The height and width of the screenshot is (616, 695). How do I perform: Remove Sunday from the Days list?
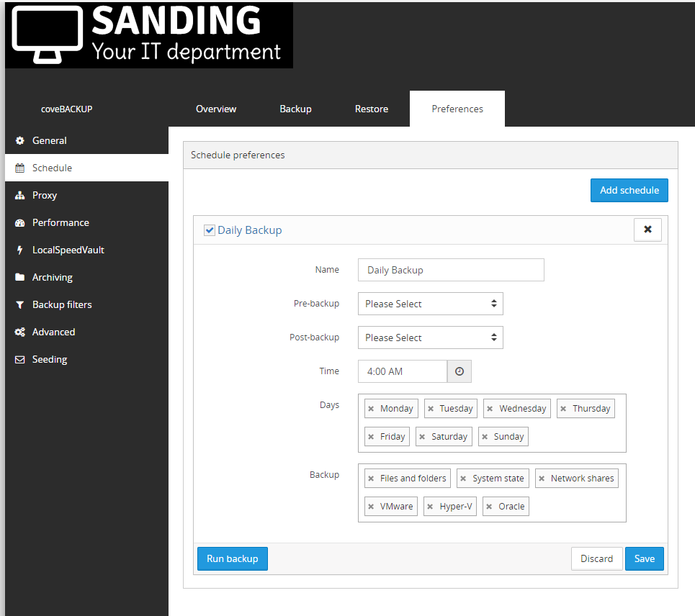(x=485, y=437)
